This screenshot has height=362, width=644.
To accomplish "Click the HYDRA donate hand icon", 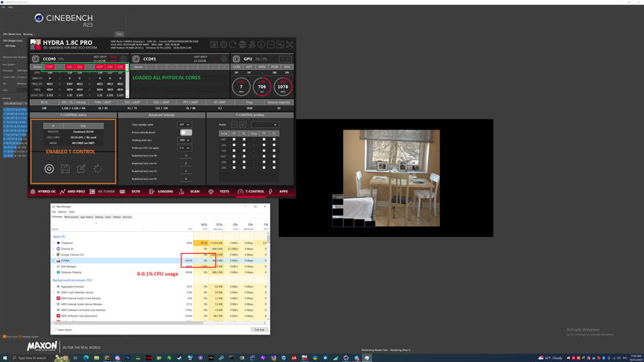I will pos(252,44).
